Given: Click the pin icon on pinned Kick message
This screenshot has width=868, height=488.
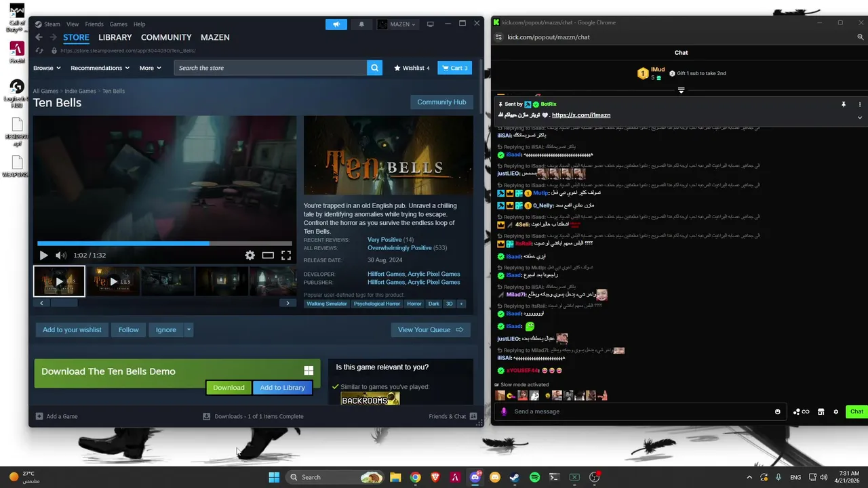Looking at the screenshot, I should pyautogui.click(x=844, y=104).
